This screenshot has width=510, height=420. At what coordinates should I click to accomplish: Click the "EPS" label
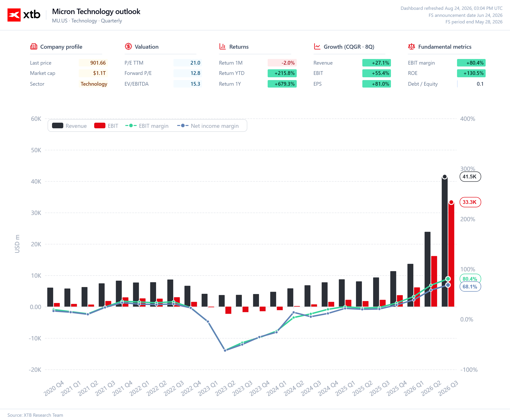click(318, 84)
